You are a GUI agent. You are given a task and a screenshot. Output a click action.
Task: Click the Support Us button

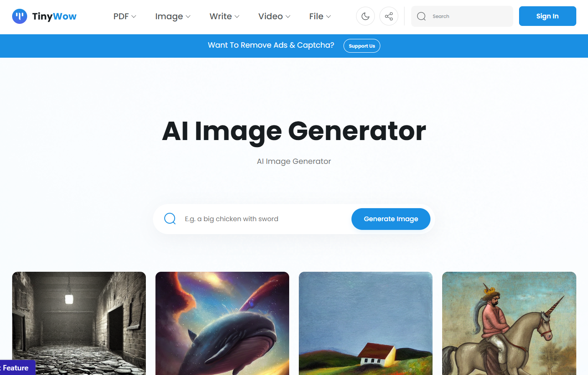point(362,46)
